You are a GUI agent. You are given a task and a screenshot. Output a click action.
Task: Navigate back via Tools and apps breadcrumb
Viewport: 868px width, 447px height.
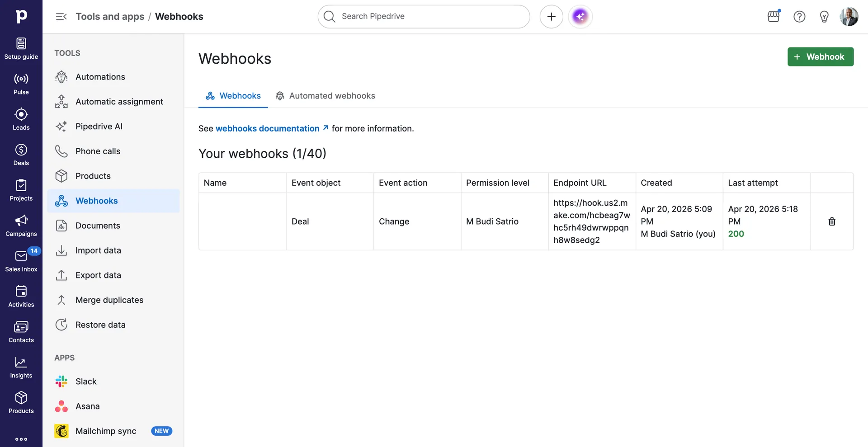coord(110,16)
